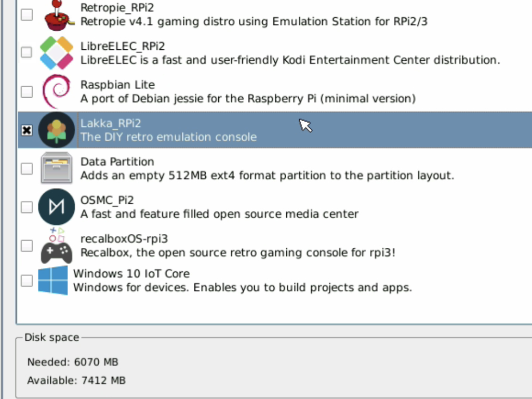Click the Windows 10 IoT Core logo

tap(52, 281)
